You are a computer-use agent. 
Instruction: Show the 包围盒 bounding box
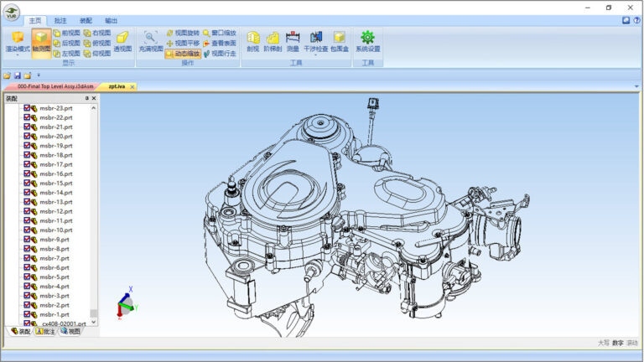(340, 42)
